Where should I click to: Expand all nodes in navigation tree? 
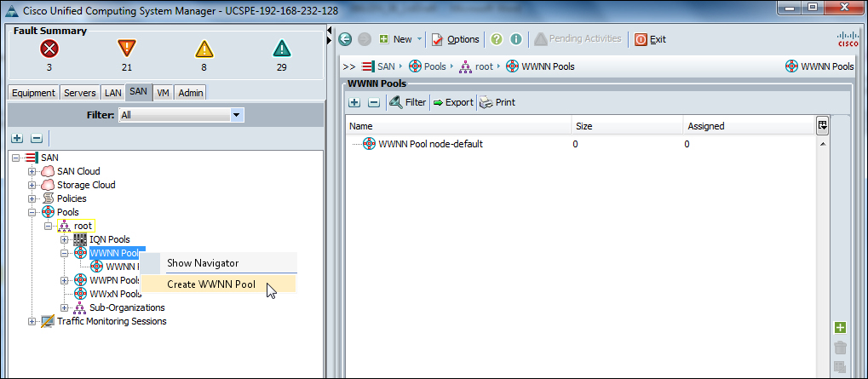point(17,138)
